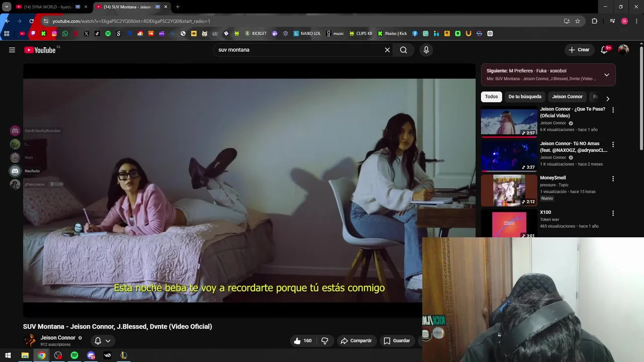
Task: Click the Windows Start button
Action: pyautogui.click(x=8, y=355)
